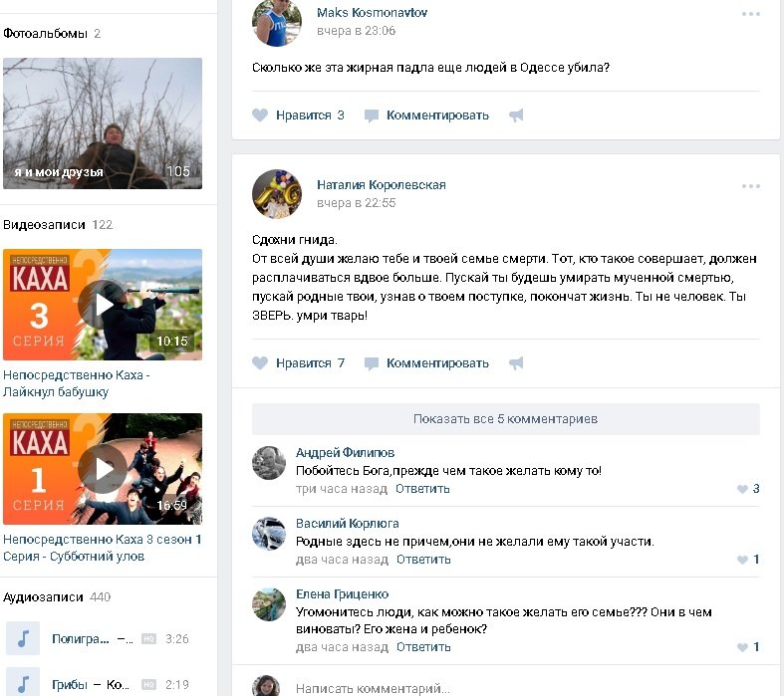Click comment bubble icon under Наталия Королевская's post
The image size is (784, 696).
(371, 363)
